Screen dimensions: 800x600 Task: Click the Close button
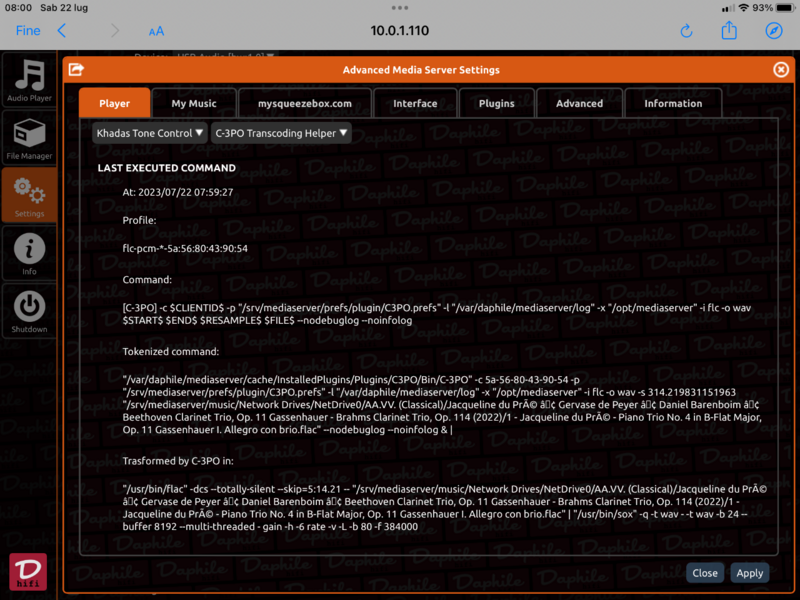pos(705,573)
